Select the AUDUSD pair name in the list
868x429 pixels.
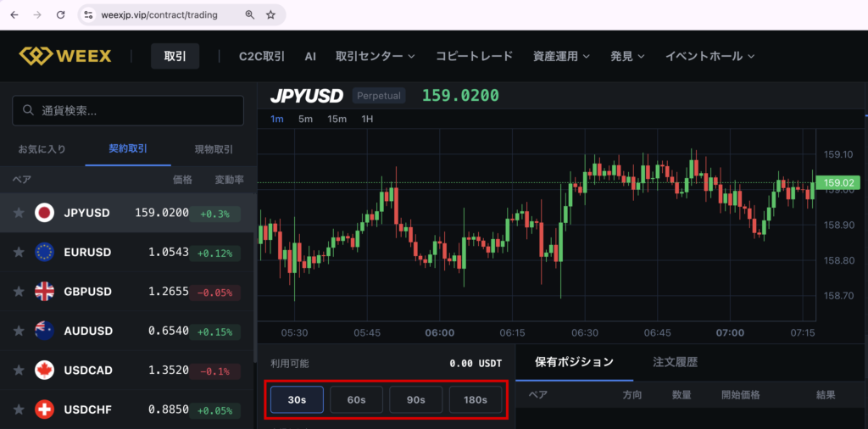click(x=88, y=331)
